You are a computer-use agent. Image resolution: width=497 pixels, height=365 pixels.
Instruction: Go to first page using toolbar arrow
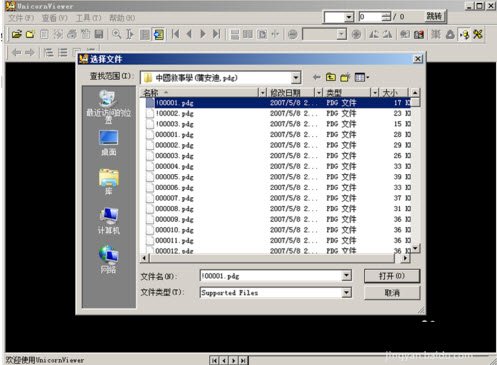(x=175, y=34)
